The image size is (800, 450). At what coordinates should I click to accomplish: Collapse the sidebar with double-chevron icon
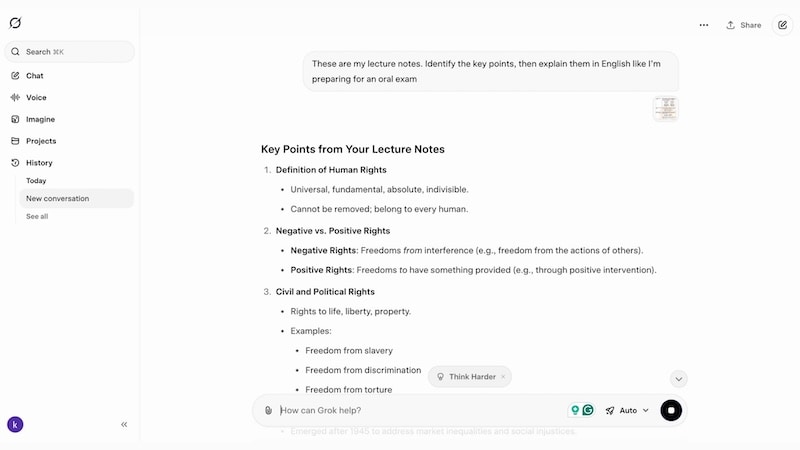point(124,424)
